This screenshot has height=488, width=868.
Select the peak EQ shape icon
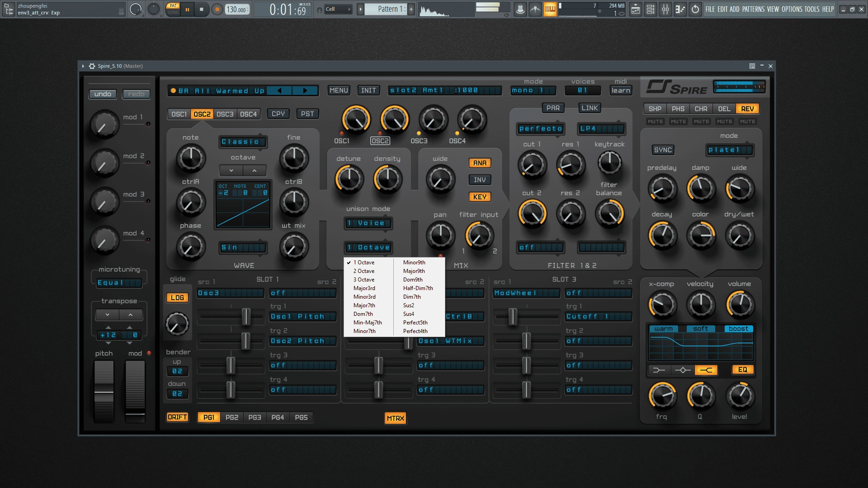(x=683, y=370)
